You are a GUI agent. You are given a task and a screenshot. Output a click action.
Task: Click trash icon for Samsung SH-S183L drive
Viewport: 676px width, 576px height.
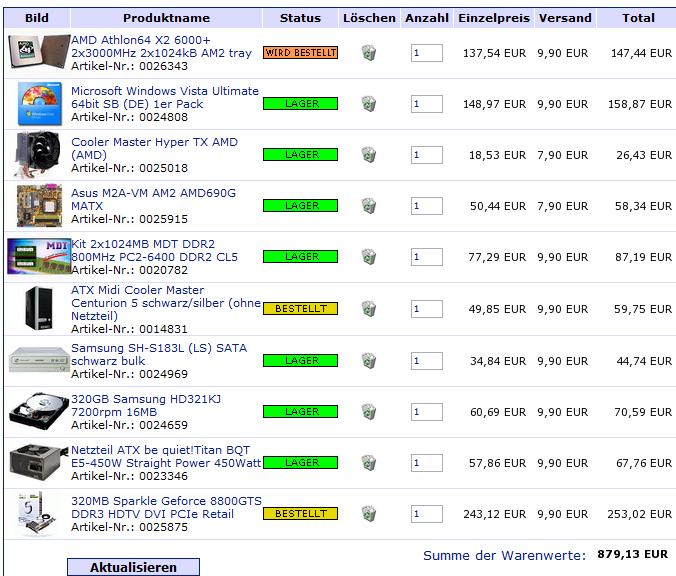[x=369, y=361]
